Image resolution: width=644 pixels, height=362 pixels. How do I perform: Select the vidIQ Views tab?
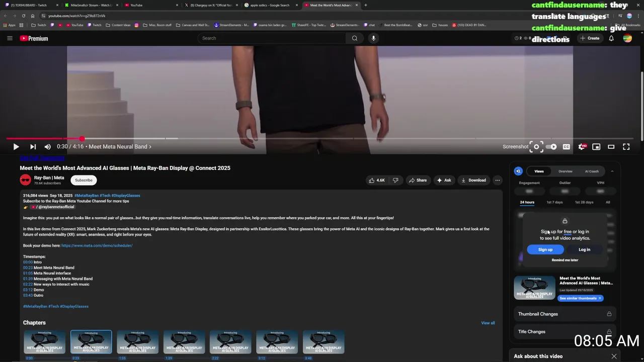[x=539, y=171]
